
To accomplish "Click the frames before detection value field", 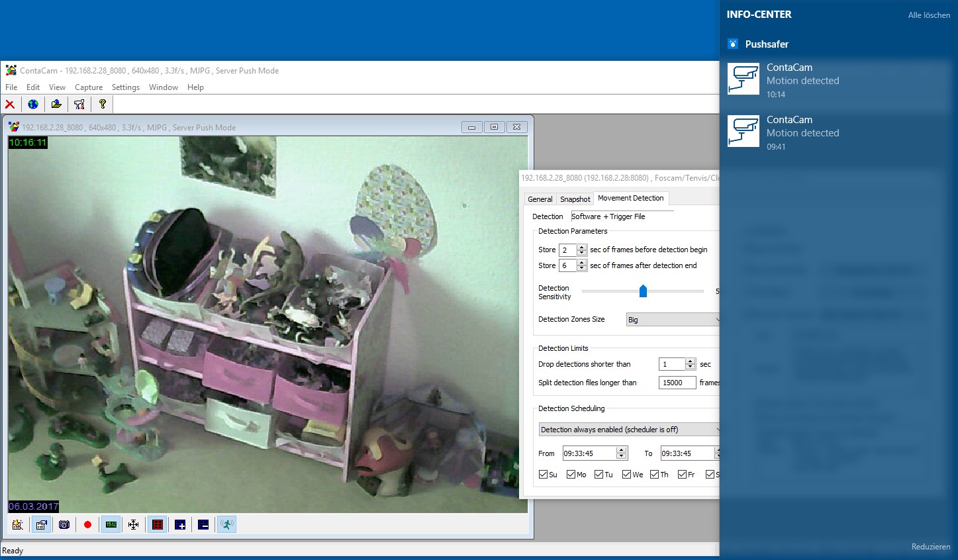I will (x=568, y=250).
